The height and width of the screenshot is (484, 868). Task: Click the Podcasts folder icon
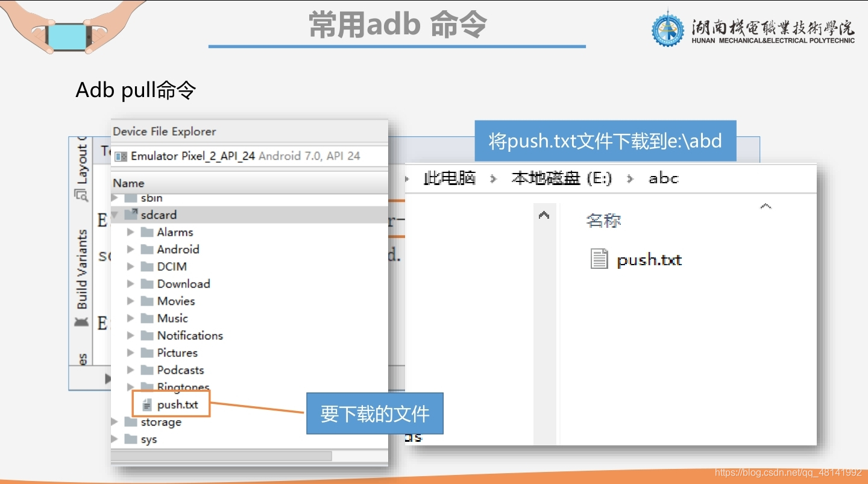(x=146, y=370)
